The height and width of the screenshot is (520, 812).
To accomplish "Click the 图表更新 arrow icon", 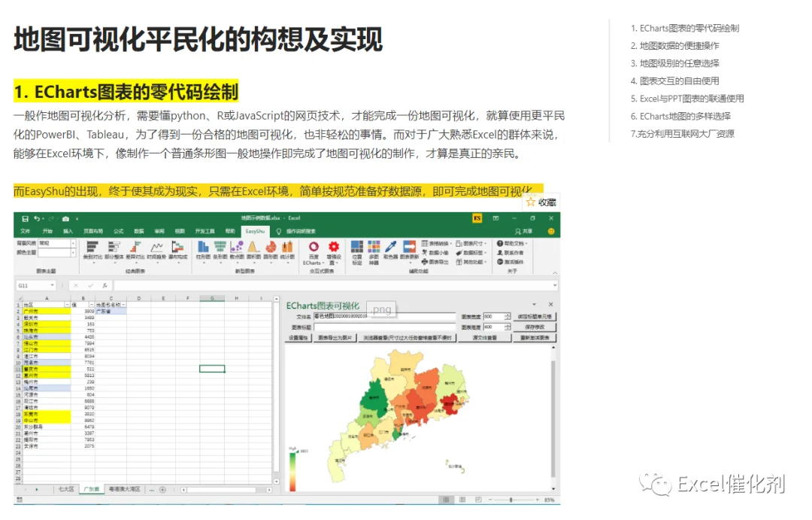I will (409, 249).
